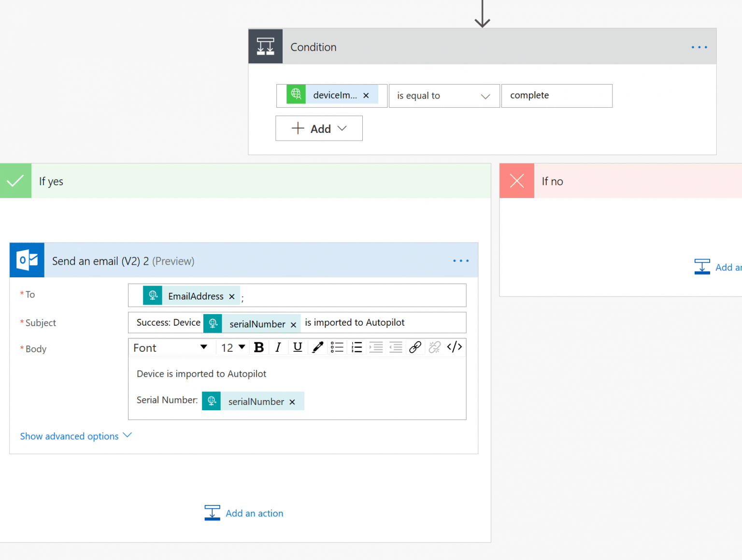742x560 pixels.
Task: Remove the serialNumber token from Subject
Action: coord(293,324)
